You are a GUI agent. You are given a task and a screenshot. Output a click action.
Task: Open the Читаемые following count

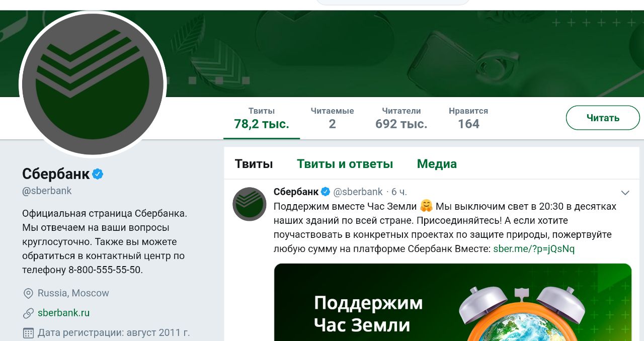332,118
